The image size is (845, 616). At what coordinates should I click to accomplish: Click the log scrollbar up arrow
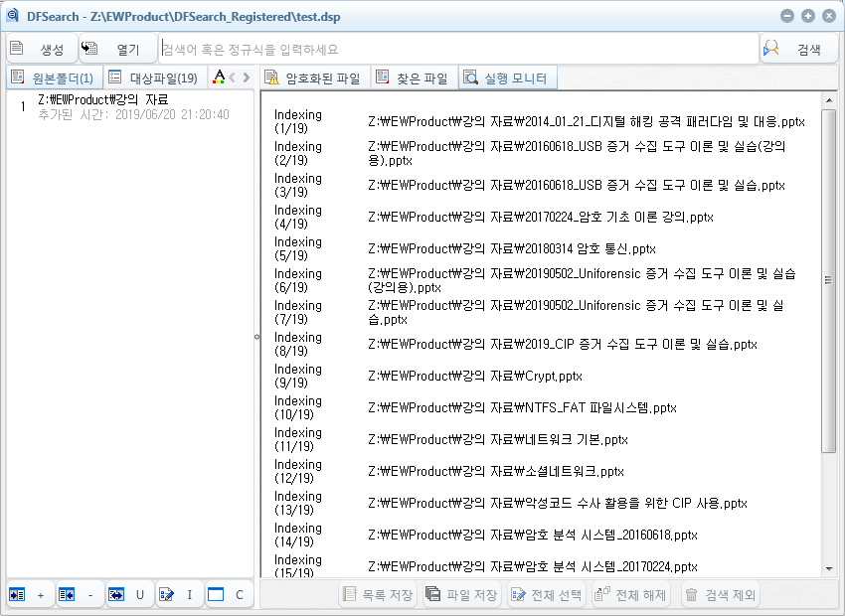(828, 100)
